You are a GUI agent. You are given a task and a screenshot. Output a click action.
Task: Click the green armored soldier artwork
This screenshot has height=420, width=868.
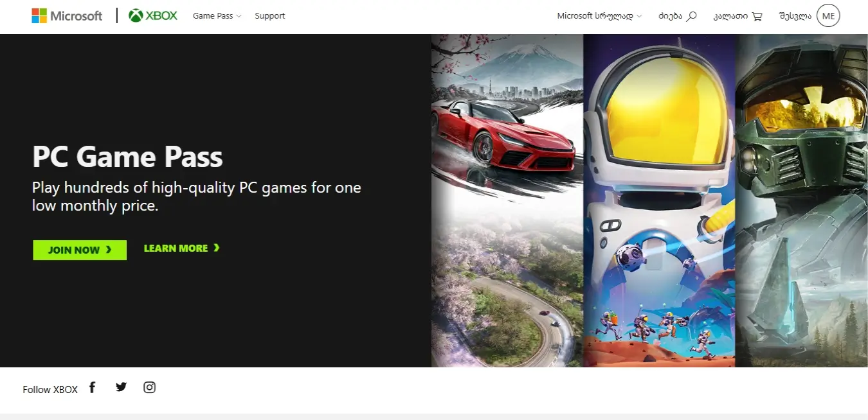[801, 200]
